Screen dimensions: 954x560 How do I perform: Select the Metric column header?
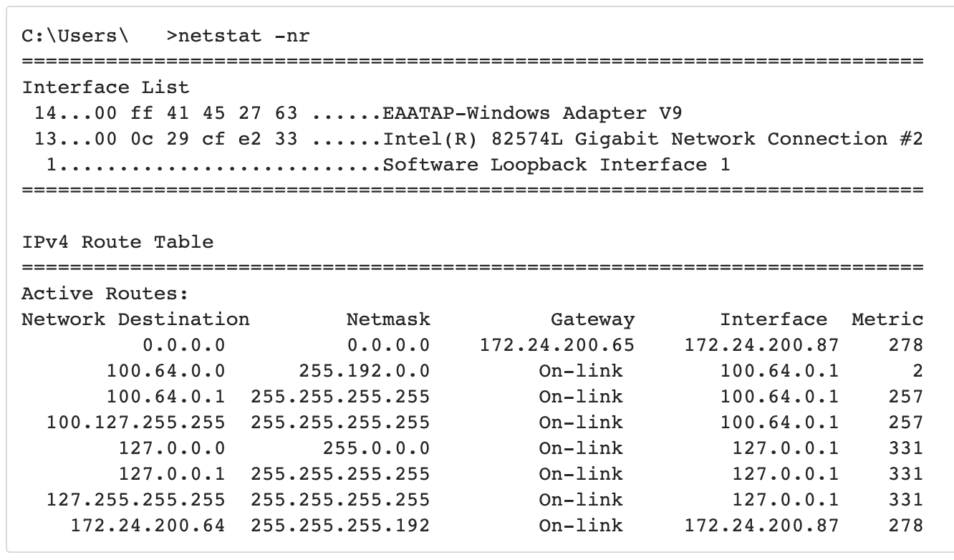[887, 319]
